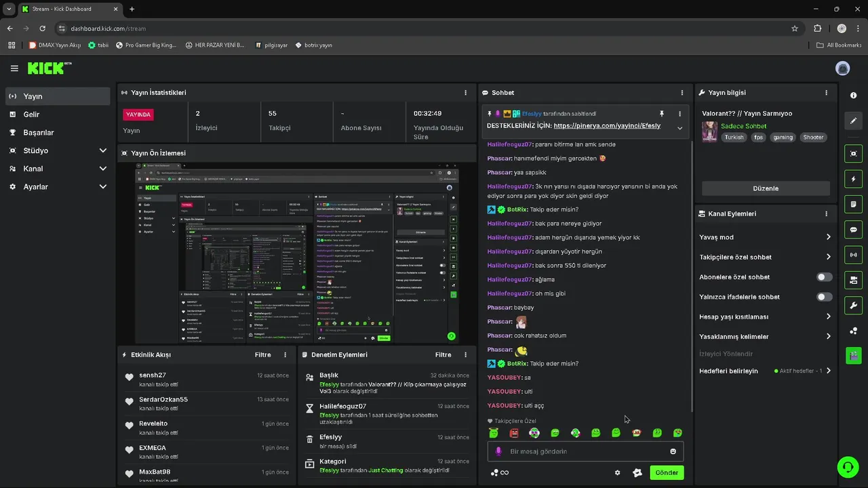This screenshot has height=488, width=868.
Task: Click the Sadece Sohbet category link
Action: (743, 126)
